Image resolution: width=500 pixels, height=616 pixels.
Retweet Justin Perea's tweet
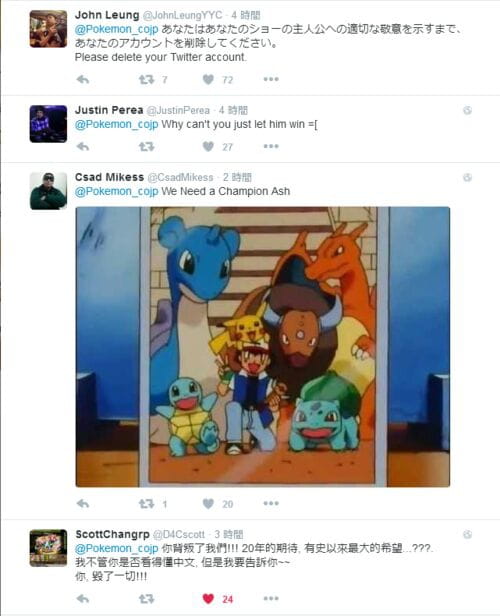pyautogui.click(x=147, y=147)
